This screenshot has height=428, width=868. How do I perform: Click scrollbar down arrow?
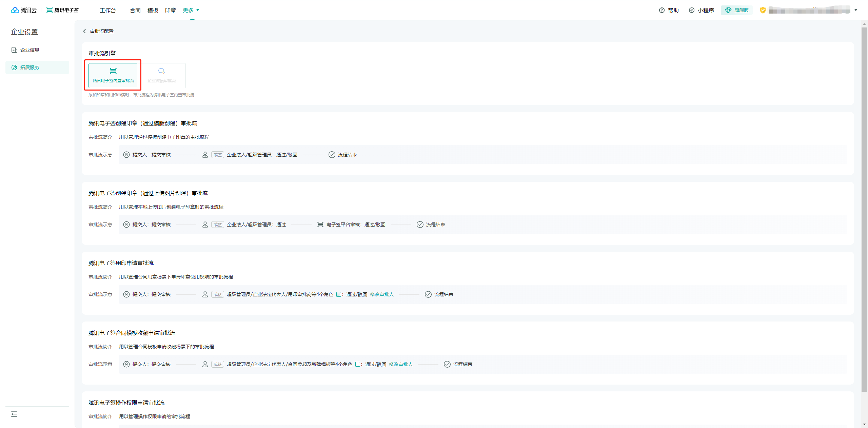pos(864,424)
